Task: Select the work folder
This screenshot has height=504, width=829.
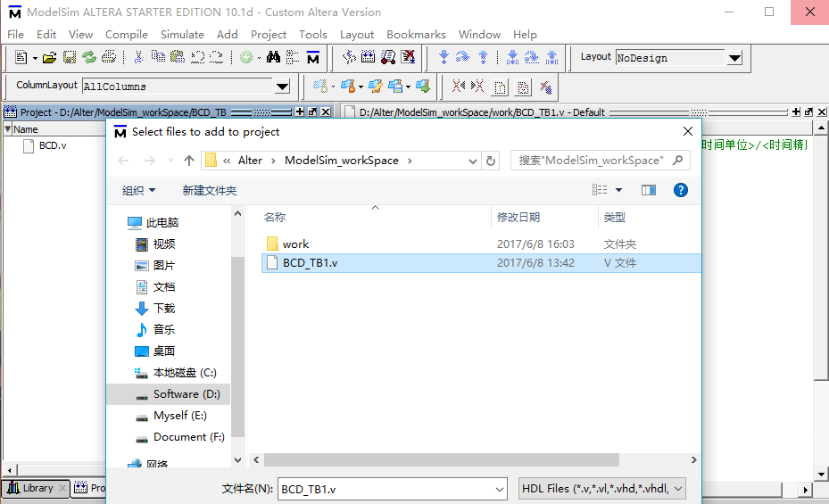Action: pos(295,244)
